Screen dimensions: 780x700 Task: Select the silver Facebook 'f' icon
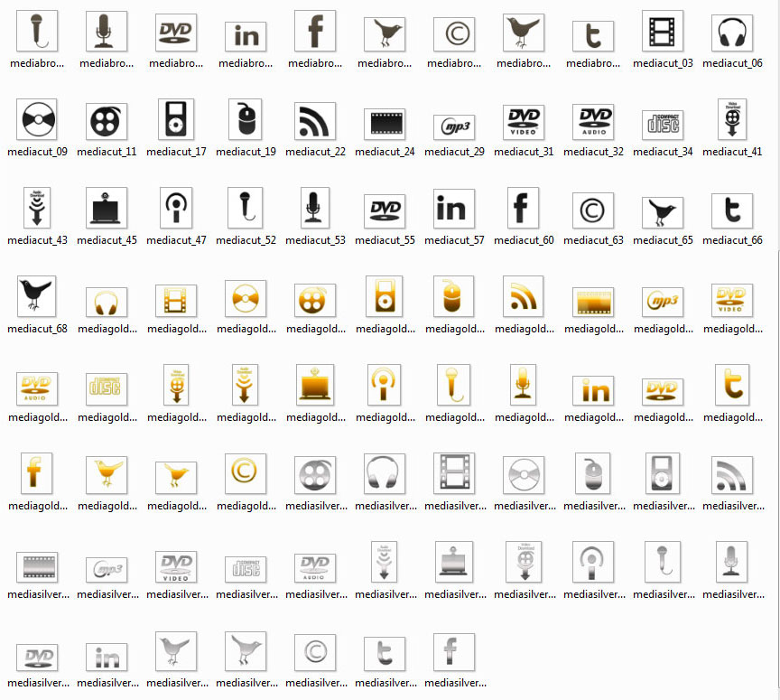pyautogui.click(x=454, y=652)
